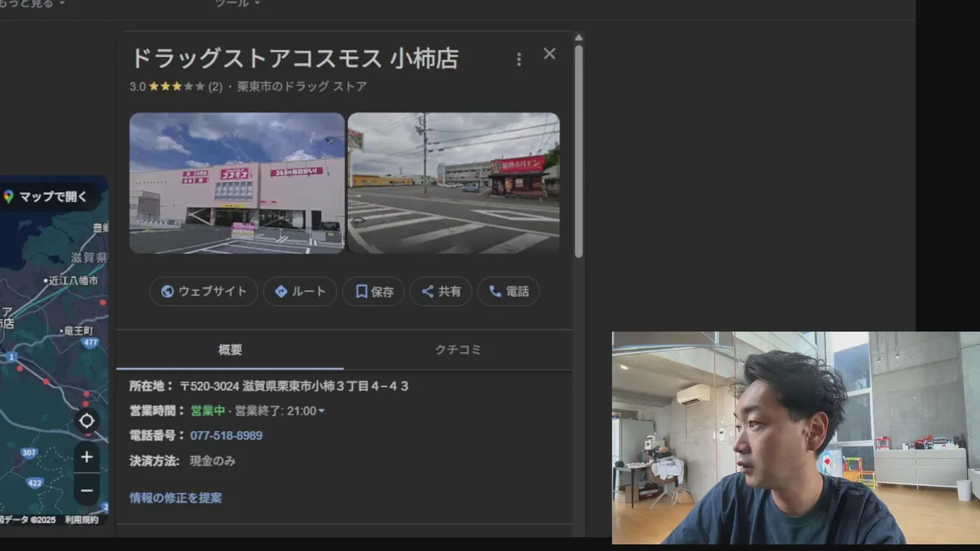Click マップで開く button on map
Image resolution: width=980 pixels, height=551 pixels.
(47, 197)
